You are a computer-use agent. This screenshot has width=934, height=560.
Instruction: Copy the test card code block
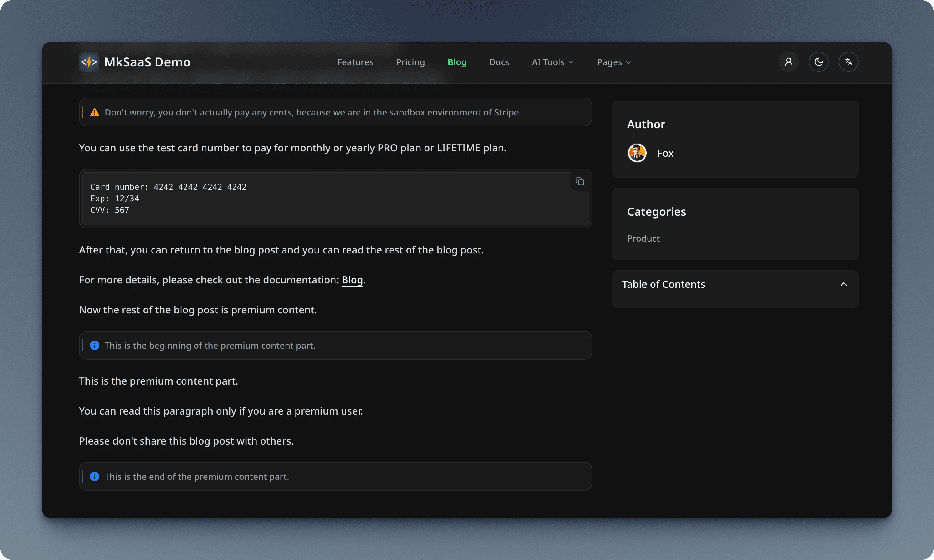coord(579,181)
